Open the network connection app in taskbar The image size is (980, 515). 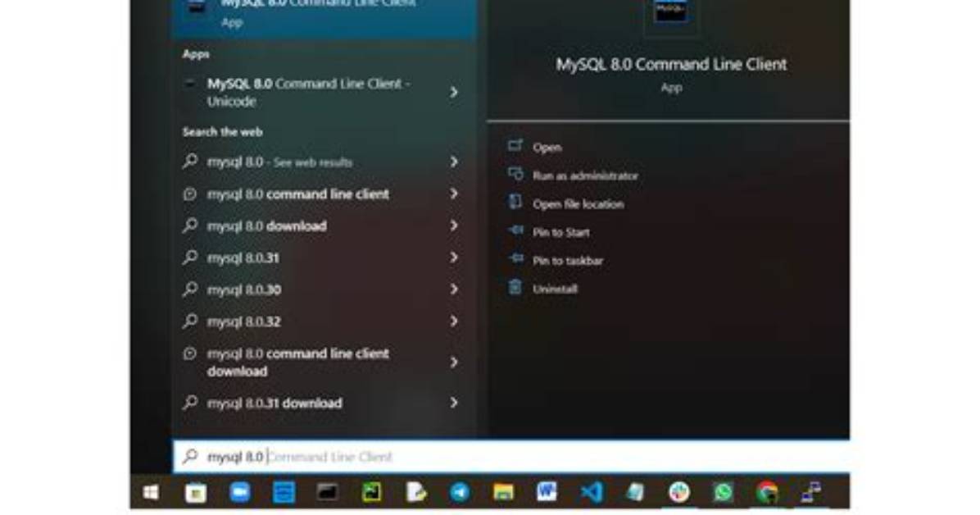pyautogui.click(x=811, y=493)
